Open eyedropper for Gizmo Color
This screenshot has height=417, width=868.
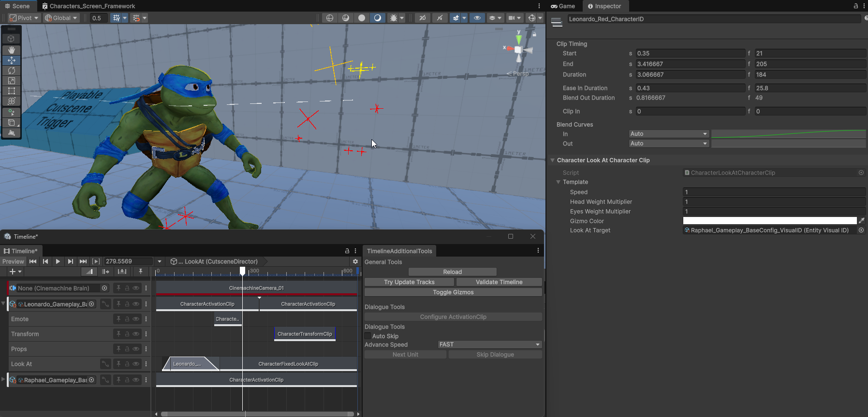tap(861, 221)
